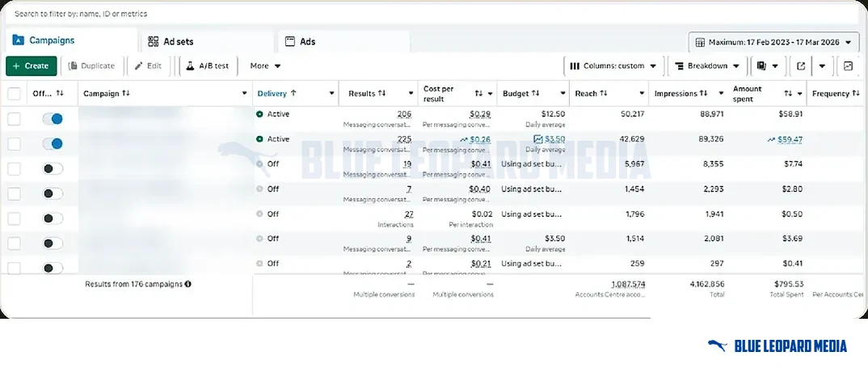Sort by Frequency column arrows
868x373 pixels.
[x=856, y=94]
